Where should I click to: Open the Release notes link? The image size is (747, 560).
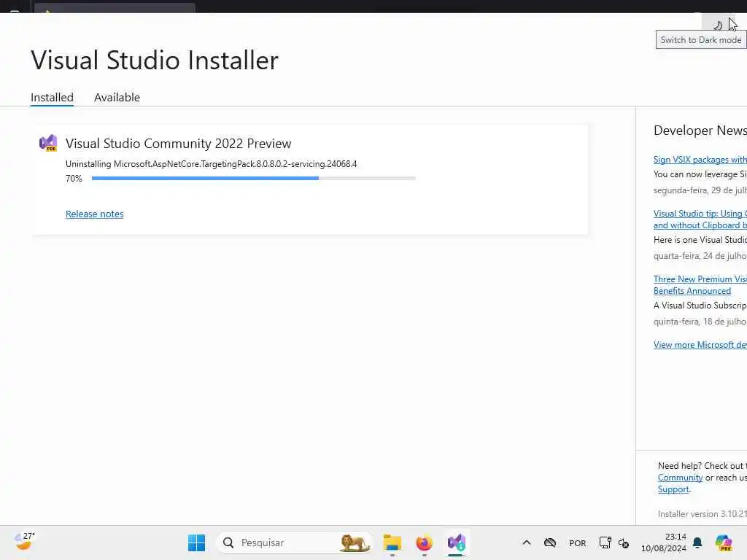[x=94, y=214]
